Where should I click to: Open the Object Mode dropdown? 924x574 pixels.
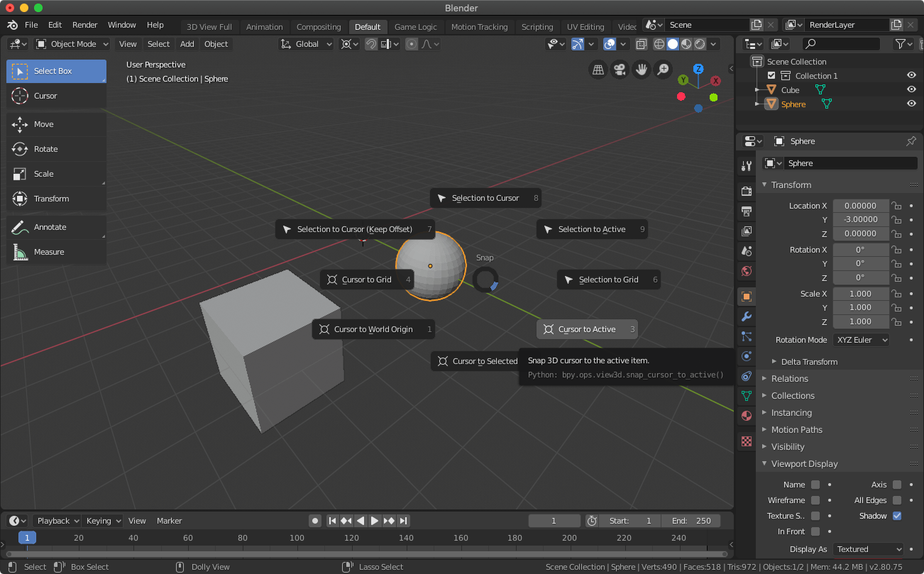tap(72, 44)
